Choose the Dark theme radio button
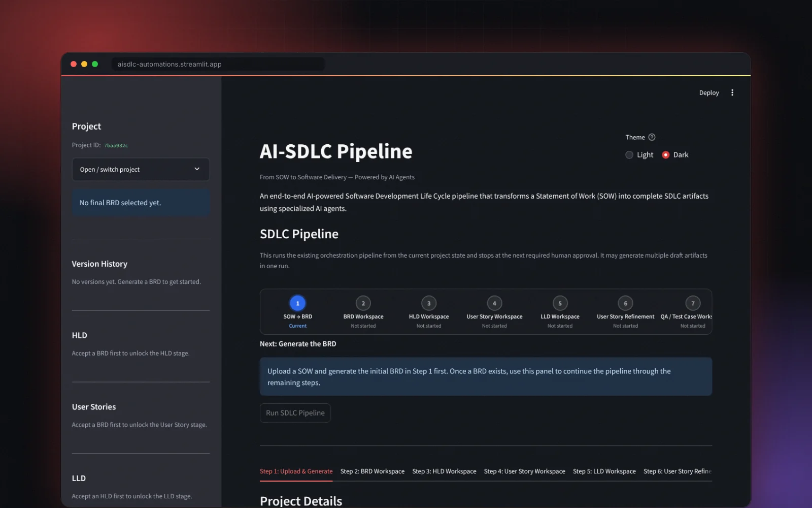The width and height of the screenshot is (812, 508). point(666,155)
